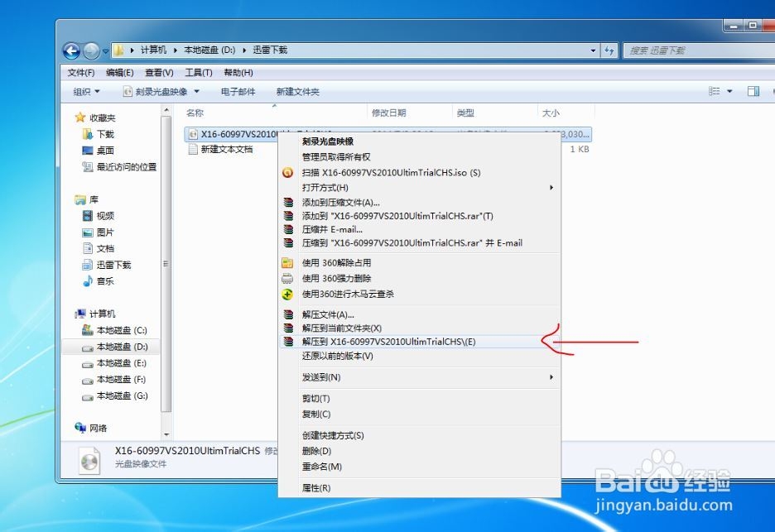Click the Forward navigation arrow
The height and width of the screenshot is (532, 775).
coord(91,50)
